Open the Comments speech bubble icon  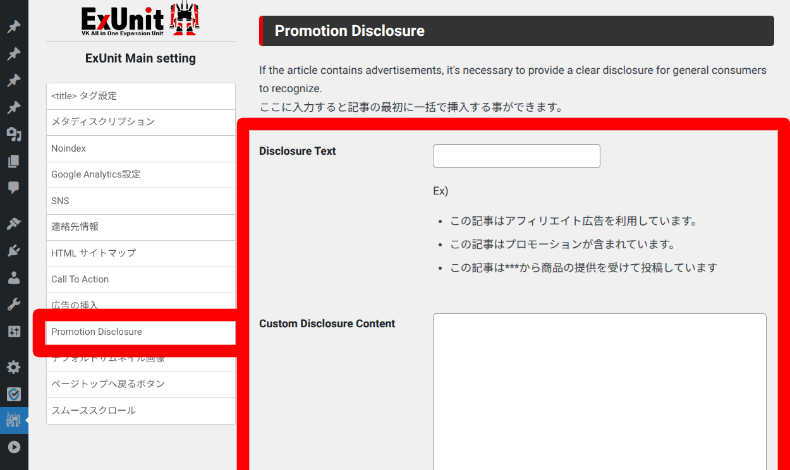coord(14,187)
